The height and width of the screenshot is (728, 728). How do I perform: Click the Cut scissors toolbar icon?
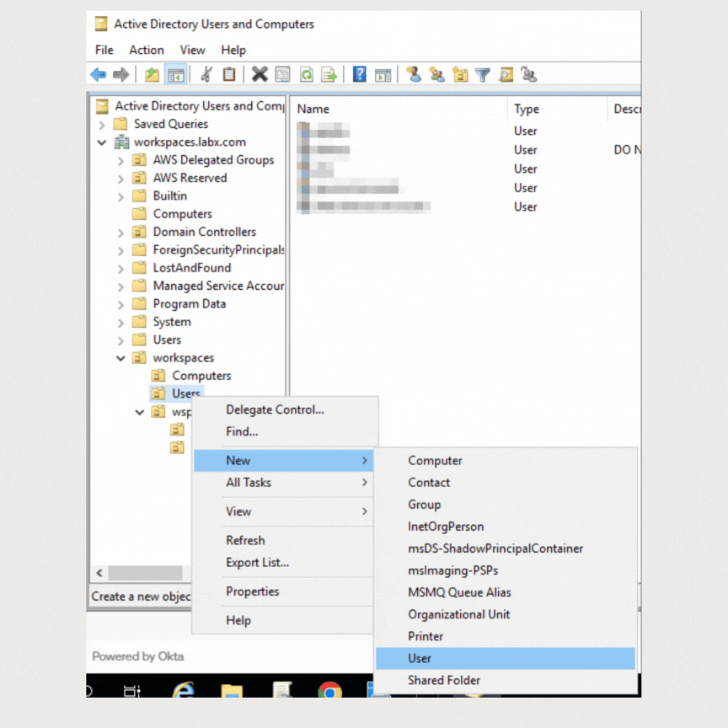coord(206,74)
